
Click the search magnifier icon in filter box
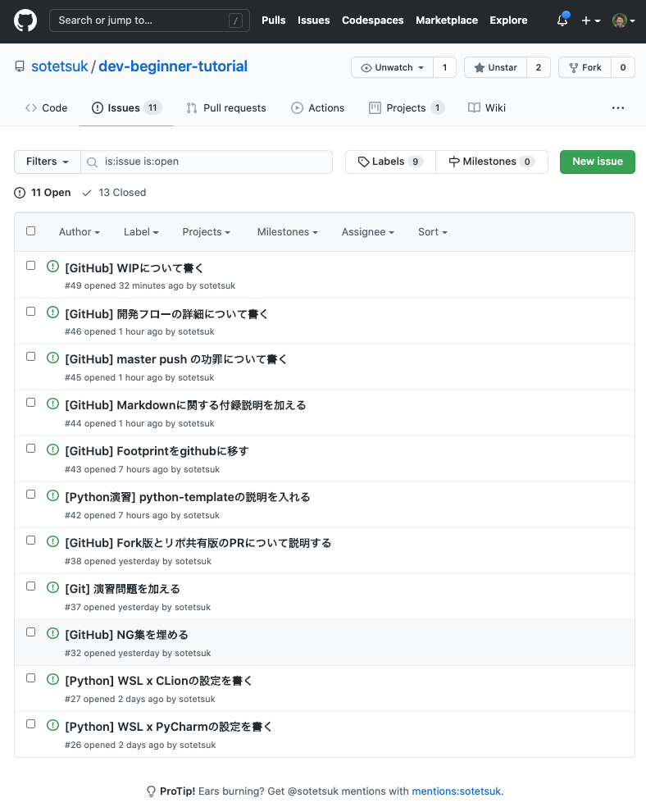(x=92, y=162)
